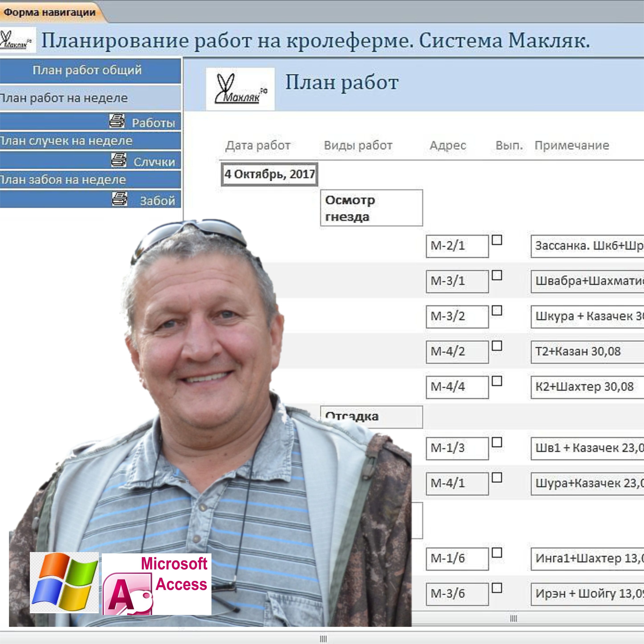The width and height of the screenshot is (644, 644).
Task: Click the Осмотр гнезда work type field
Action: 371,208
